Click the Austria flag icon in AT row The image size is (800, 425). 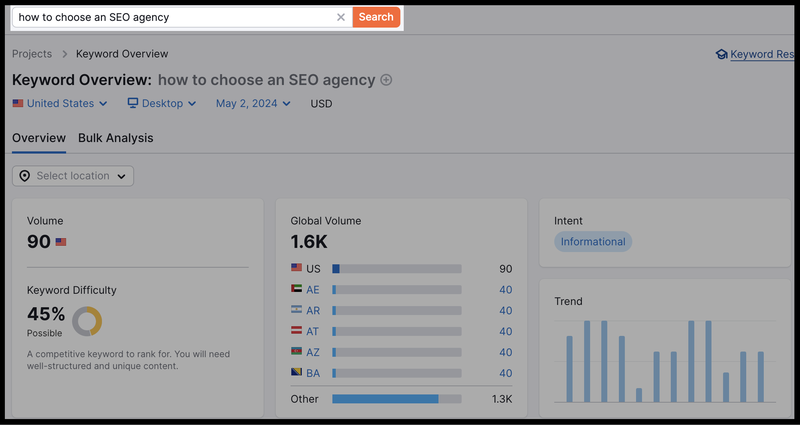(296, 330)
